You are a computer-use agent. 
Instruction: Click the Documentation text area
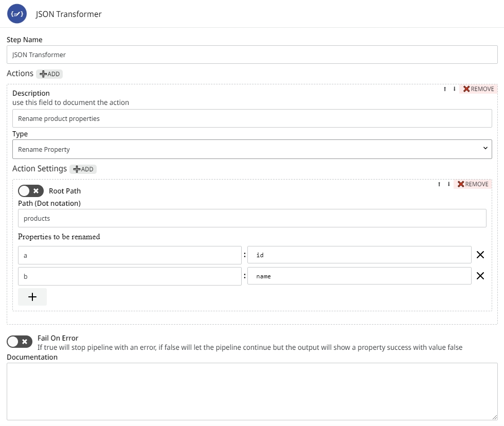252,391
